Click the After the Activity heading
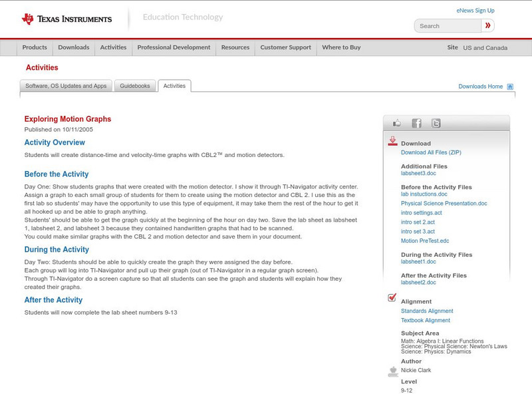The width and height of the screenshot is (532, 394). pos(53,300)
